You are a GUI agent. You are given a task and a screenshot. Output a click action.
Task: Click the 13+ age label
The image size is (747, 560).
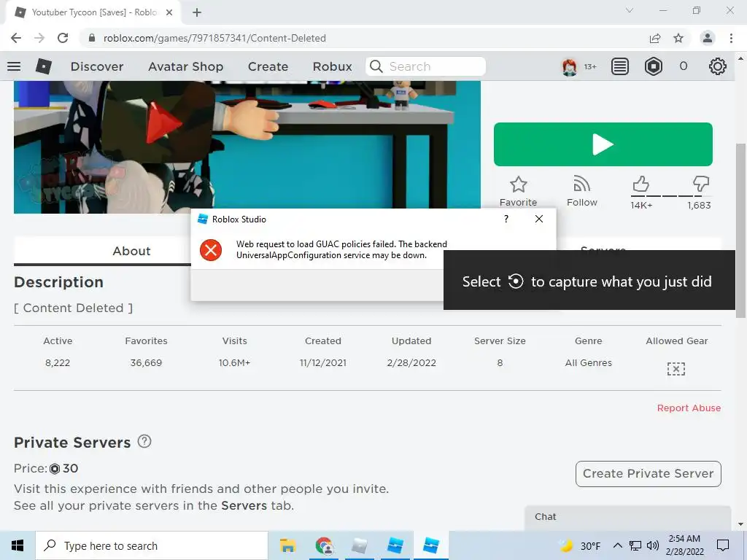[x=590, y=66]
